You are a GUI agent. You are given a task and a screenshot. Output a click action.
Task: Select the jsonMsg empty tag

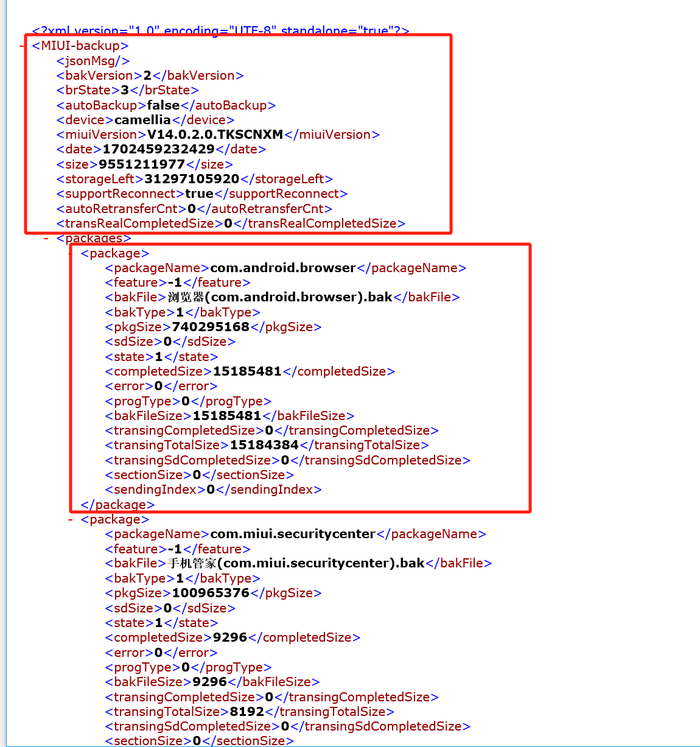pyautogui.click(x=93, y=61)
